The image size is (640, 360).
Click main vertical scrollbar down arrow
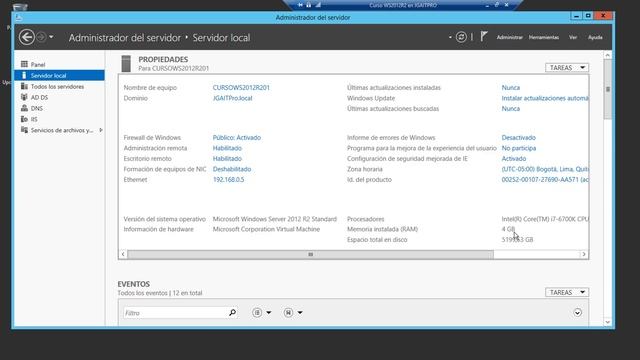pos(607,322)
